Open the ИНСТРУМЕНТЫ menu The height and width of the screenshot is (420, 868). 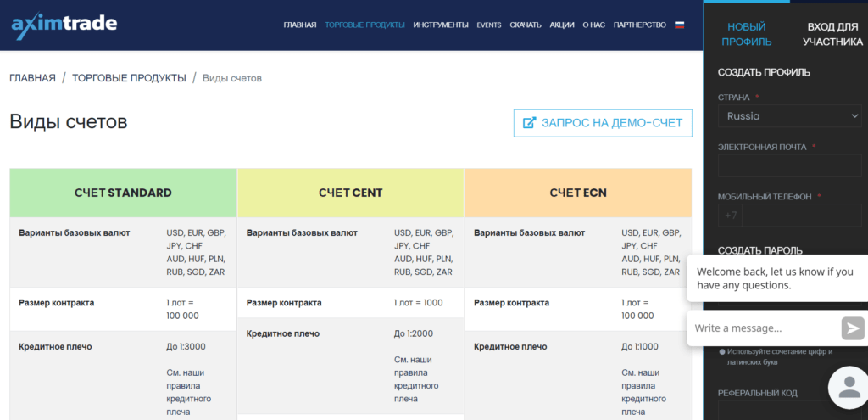point(441,25)
